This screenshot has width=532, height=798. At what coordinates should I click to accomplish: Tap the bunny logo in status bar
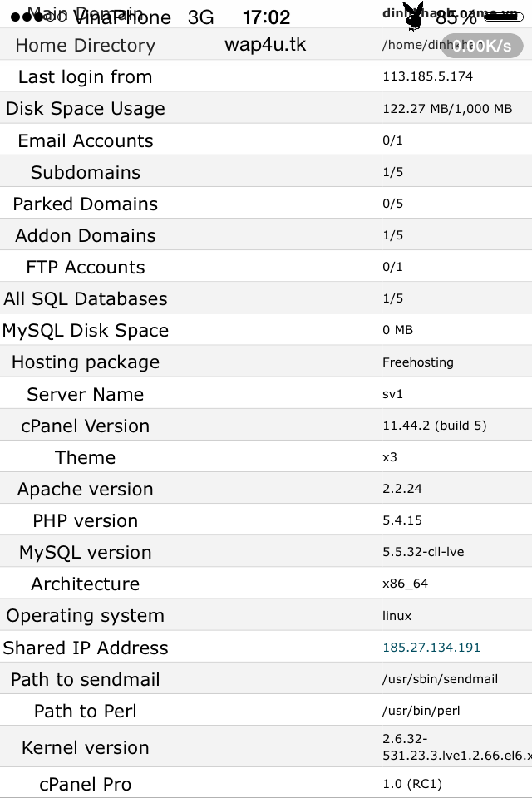pos(413,16)
